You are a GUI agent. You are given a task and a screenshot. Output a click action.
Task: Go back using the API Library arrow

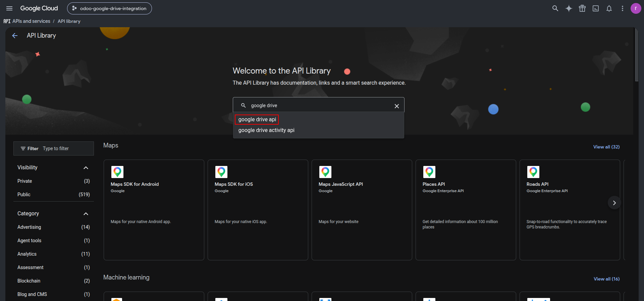tap(15, 36)
